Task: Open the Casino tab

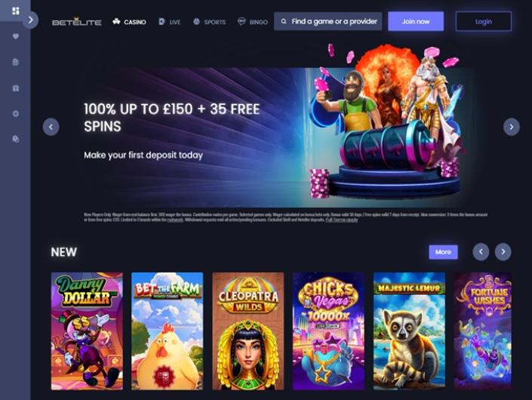Action: click(x=129, y=22)
